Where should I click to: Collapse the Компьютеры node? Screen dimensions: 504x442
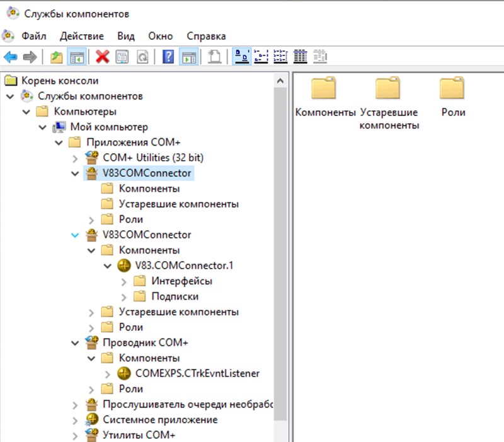click(26, 112)
